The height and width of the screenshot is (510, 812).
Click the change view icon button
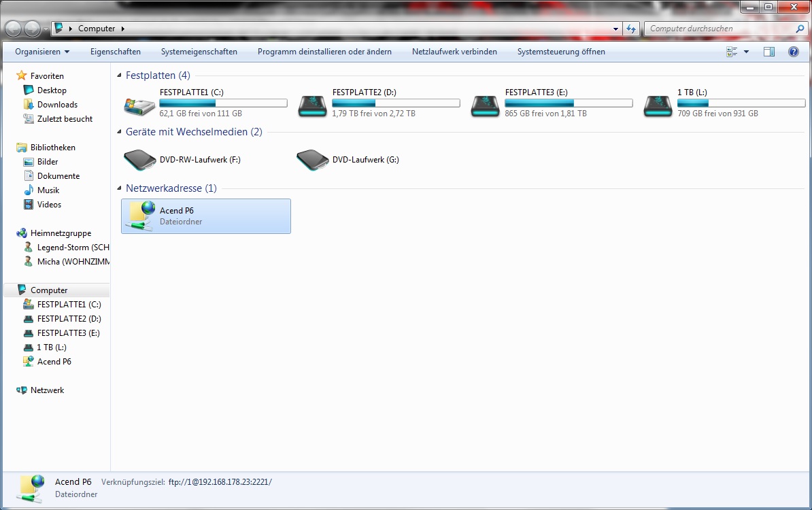click(732, 52)
